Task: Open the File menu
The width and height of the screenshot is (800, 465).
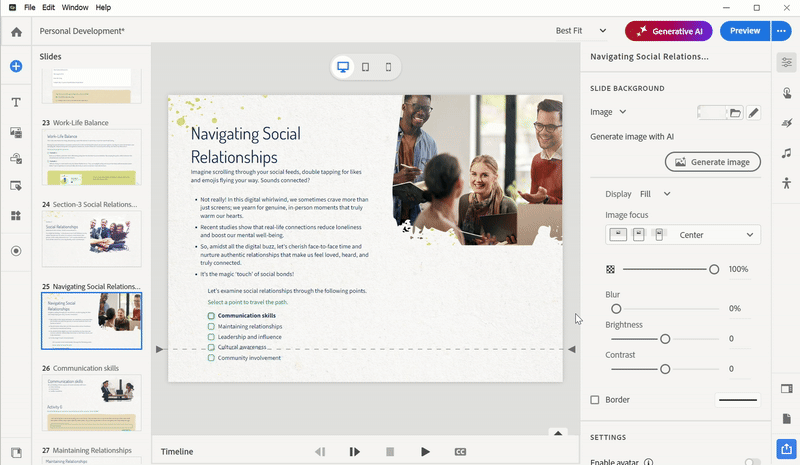Action: (30, 7)
